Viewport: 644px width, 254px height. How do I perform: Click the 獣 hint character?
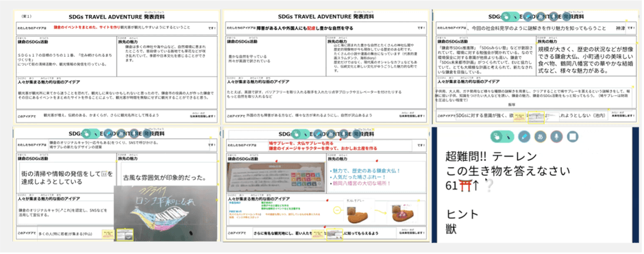pyautogui.click(x=451, y=229)
